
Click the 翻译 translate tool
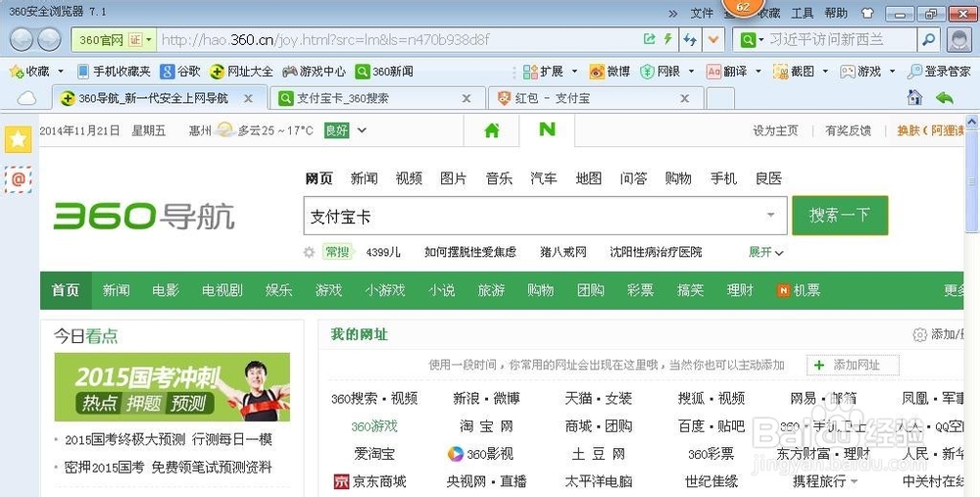[727, 72]
